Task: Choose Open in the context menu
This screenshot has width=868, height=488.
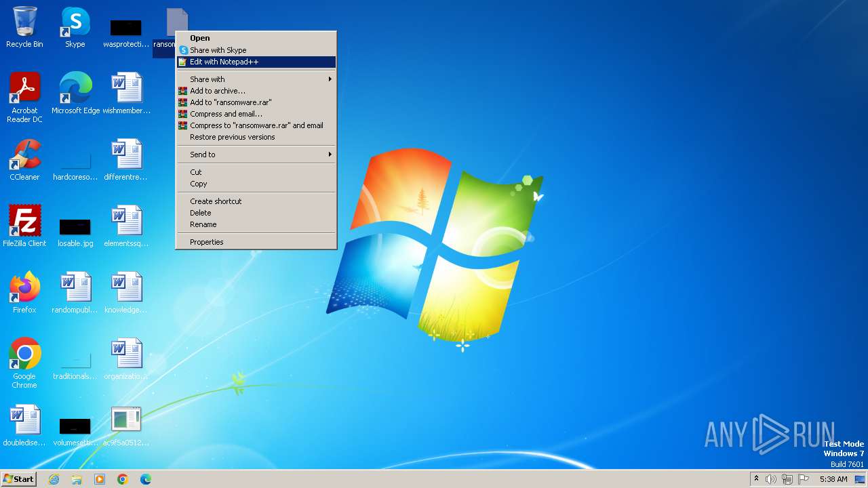Action: [x=256, y=38]
